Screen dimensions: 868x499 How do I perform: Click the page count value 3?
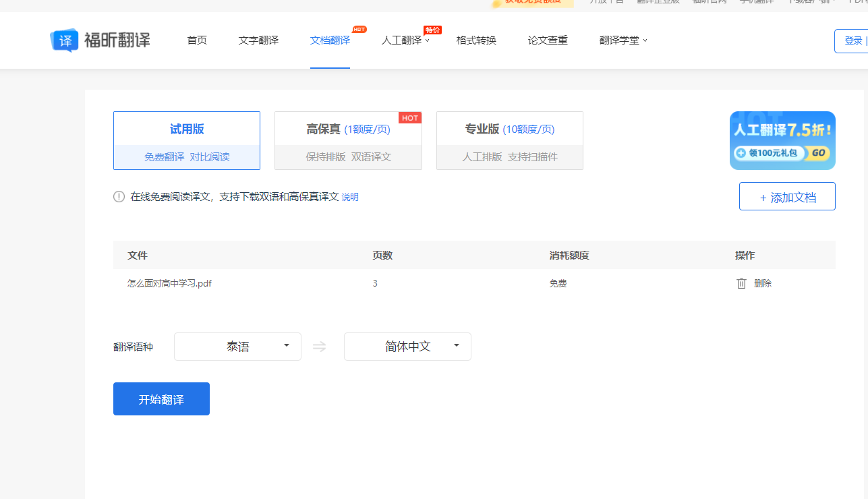point(375,283)
